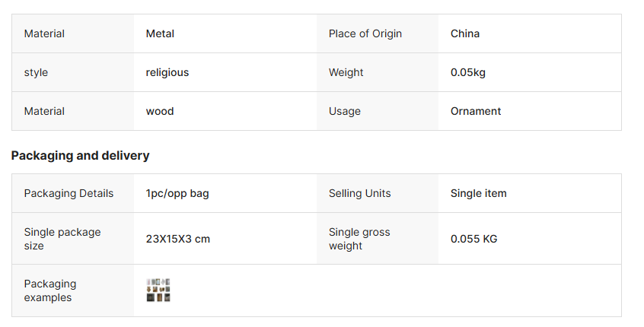Click the "Selling Units" label

360,193
